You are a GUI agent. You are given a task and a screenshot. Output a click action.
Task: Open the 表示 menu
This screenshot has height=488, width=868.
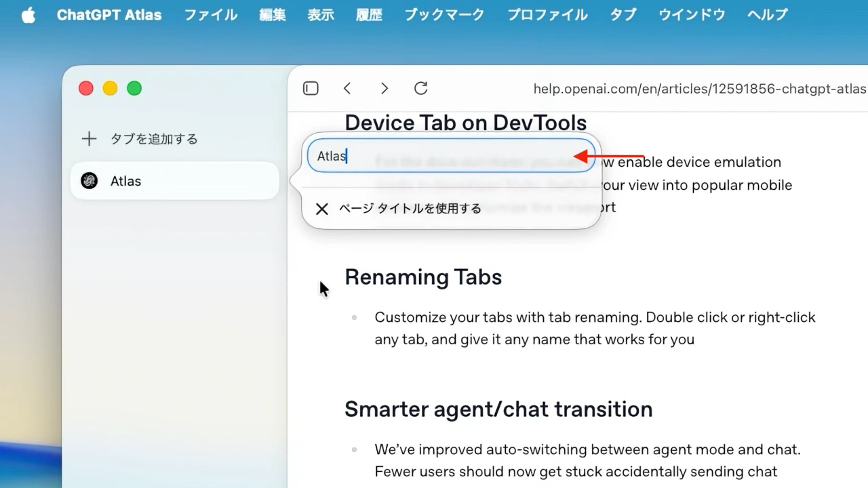(321, 15)
